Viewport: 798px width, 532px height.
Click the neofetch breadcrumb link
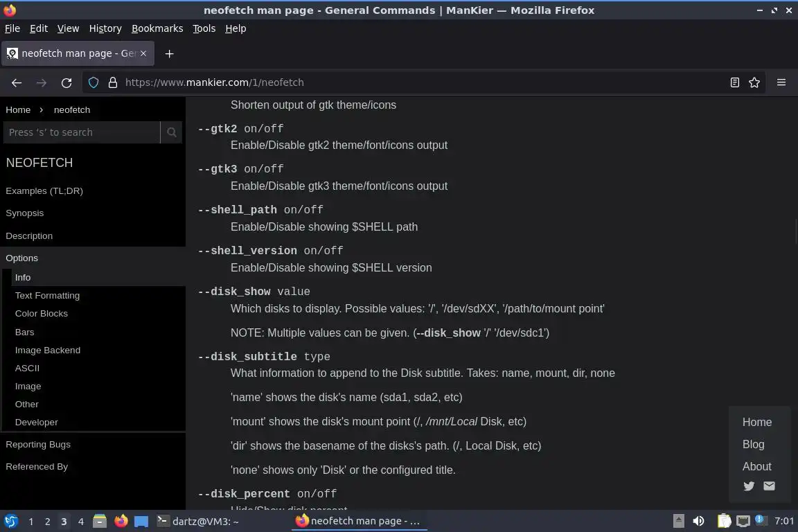pyautogui.click(x=72, y=110)
